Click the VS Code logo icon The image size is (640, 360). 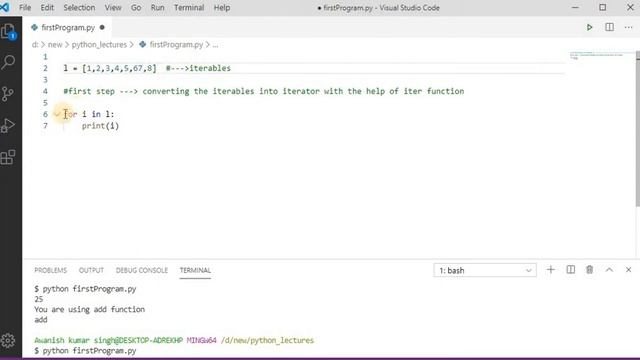pyautogui.click(x=5, y=7)
